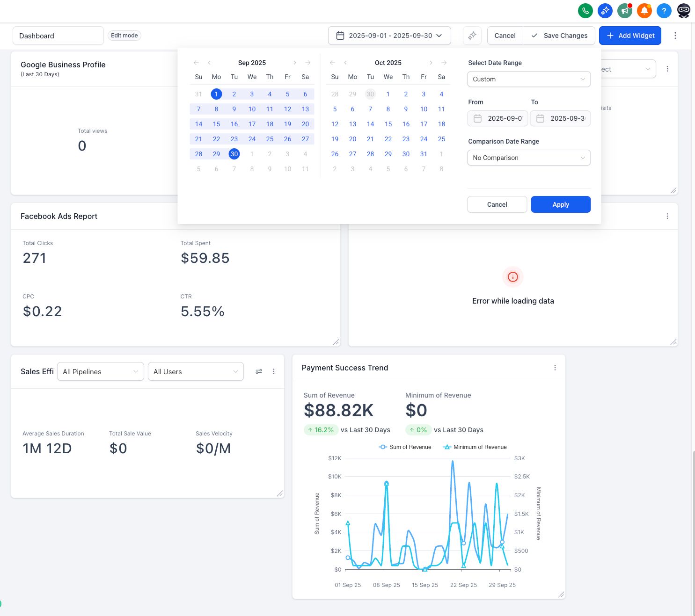Toggle Sum of Revenue legend series
The height and width of the screenshot is (616, 695).
(x=405, y=447)
